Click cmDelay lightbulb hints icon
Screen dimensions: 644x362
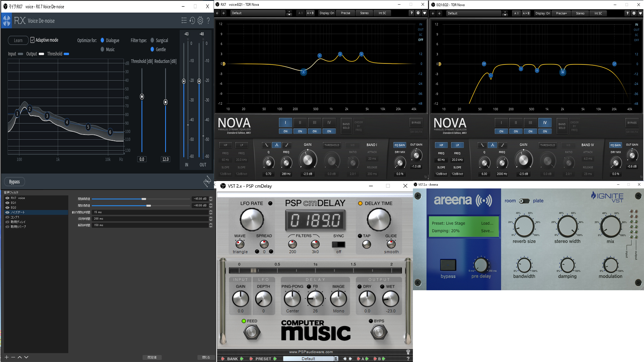point(408,352)
